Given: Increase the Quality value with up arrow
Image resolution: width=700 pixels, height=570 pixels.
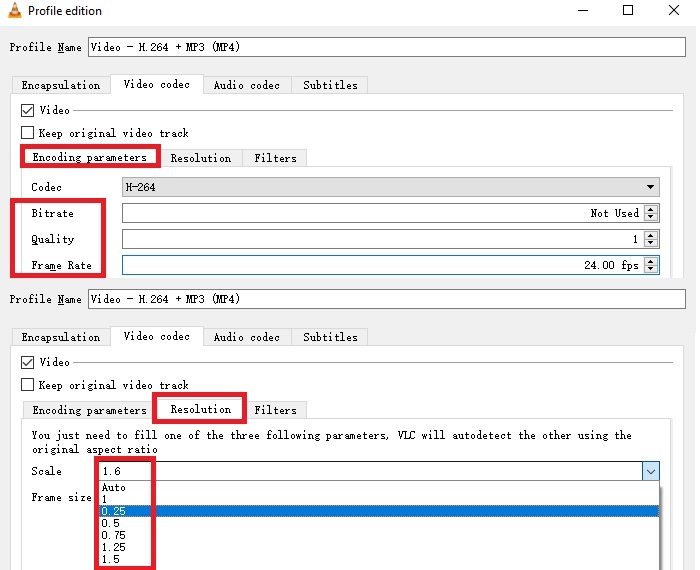Looking at the screenshot, I should [651, 235].
